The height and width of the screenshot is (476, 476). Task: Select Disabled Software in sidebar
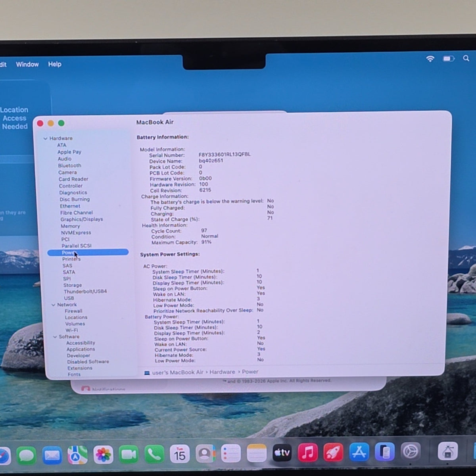click(x=88, y=362)
